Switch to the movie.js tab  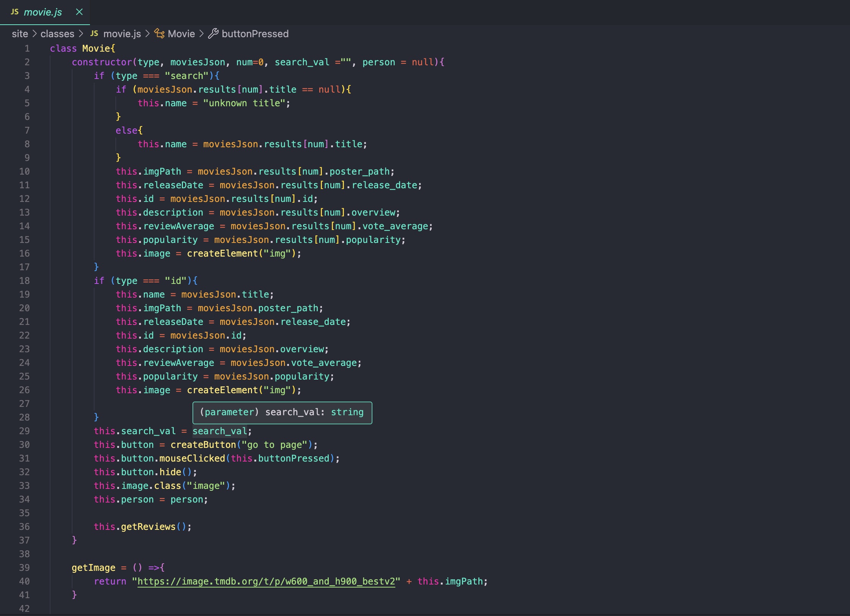44,12
